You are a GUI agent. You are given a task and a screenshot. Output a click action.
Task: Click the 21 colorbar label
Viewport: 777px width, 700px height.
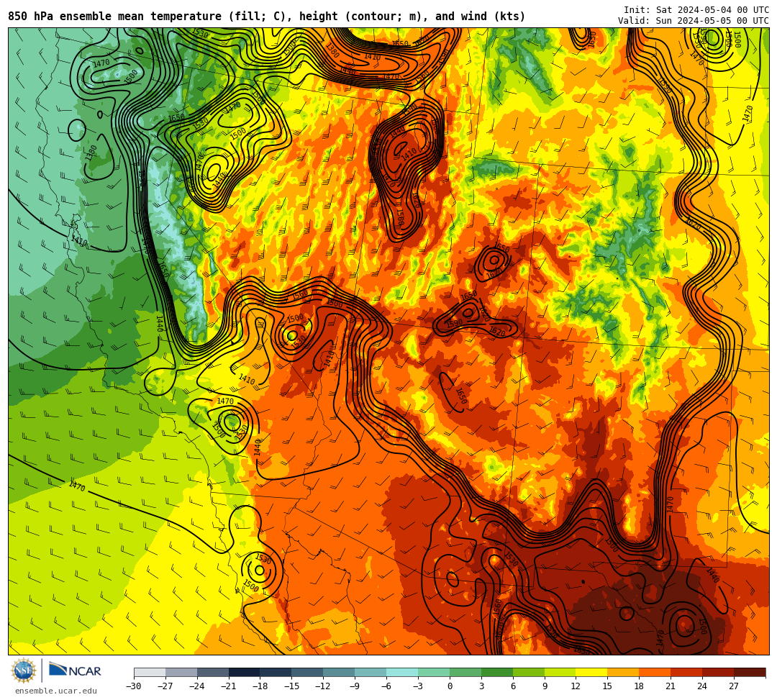[x=671, y=686]
